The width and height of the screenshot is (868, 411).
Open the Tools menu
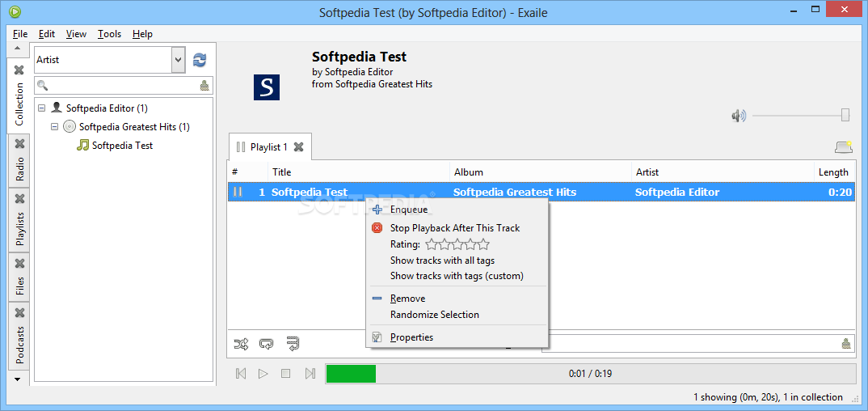coord(109,34)
